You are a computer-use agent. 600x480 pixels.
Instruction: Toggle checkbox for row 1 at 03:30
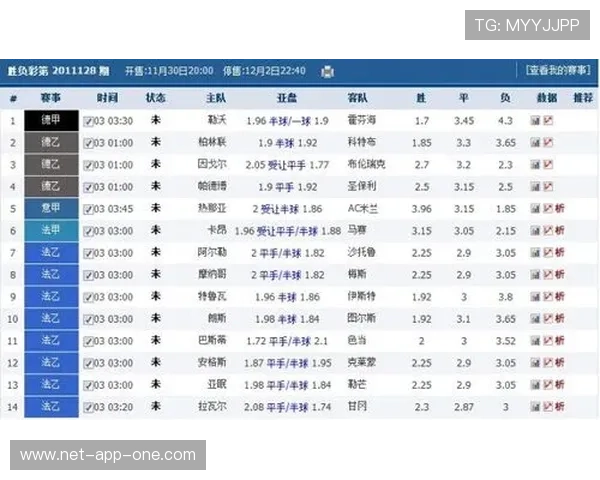pyautogui.click(x=88, y=121)
